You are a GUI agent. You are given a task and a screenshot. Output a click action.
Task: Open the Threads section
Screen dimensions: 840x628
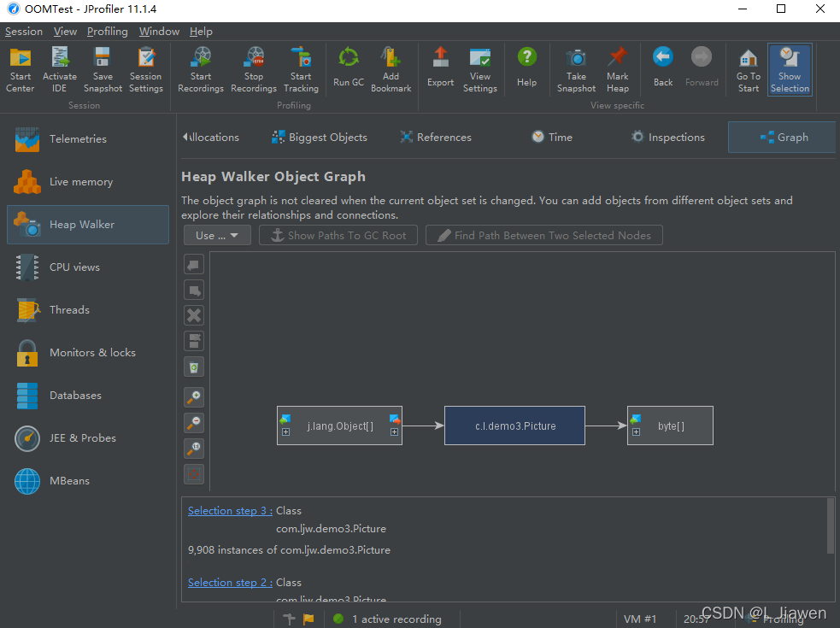point(88,310)
